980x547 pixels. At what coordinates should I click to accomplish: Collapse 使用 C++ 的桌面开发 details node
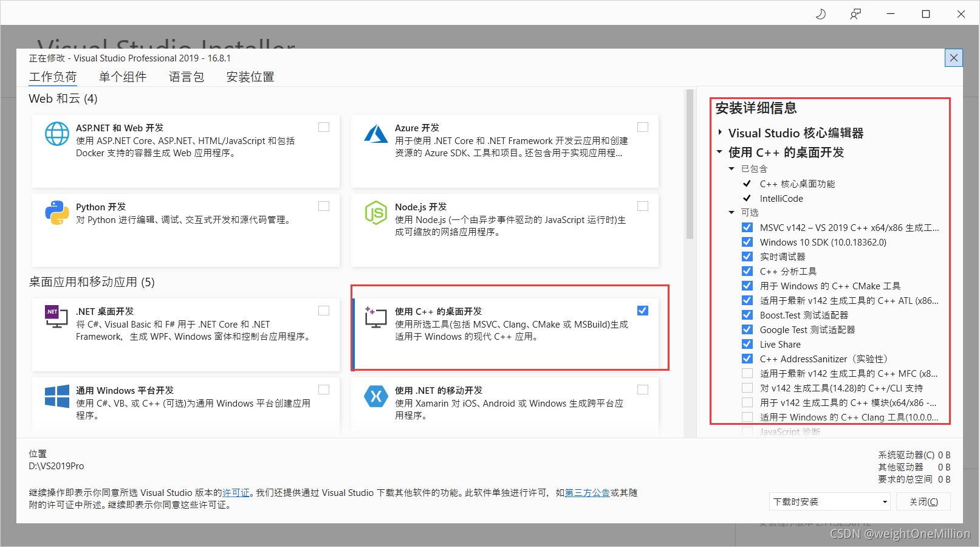tap(720, 152)
